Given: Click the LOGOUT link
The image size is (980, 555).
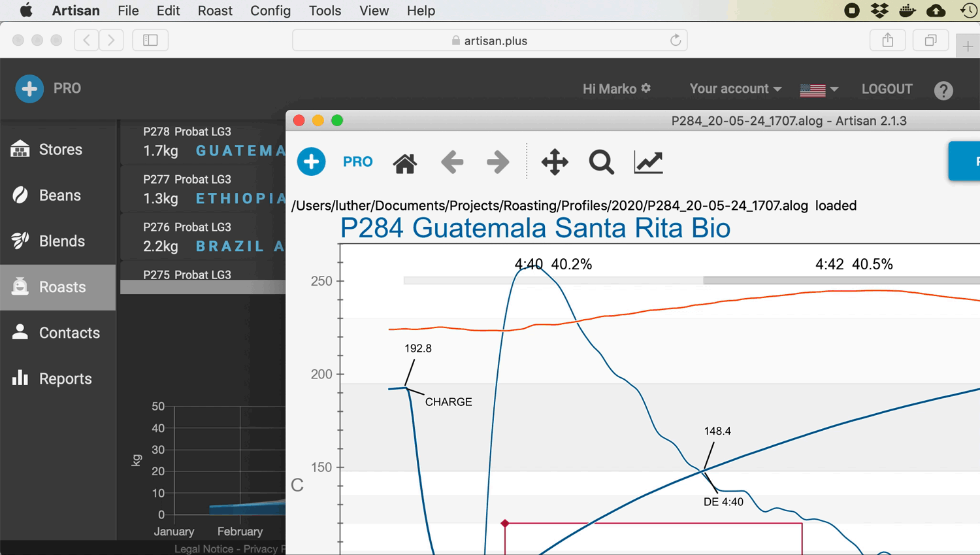Looking at the screenshot, I should (x=887, y=89).
